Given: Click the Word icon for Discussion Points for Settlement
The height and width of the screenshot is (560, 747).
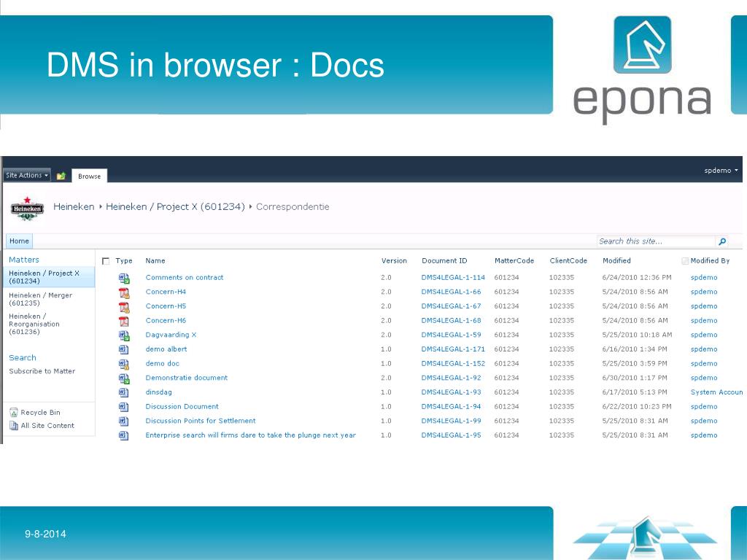Looking at the screenshot, I should click(x=124, y=421).
